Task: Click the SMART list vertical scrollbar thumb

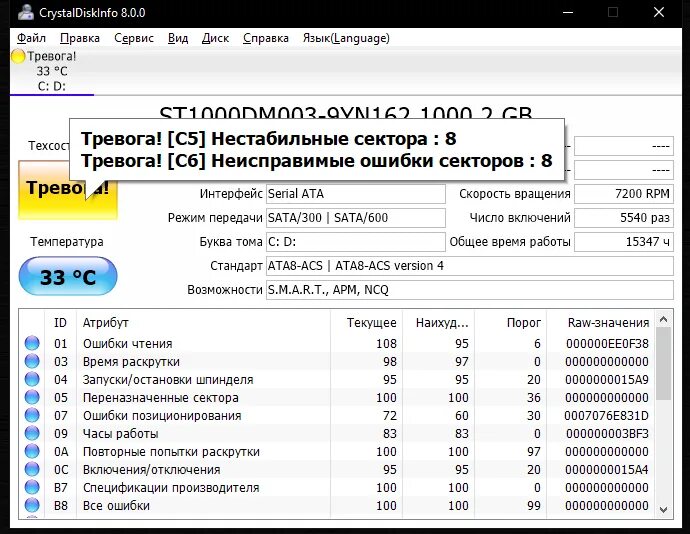Action: point(663,364)
